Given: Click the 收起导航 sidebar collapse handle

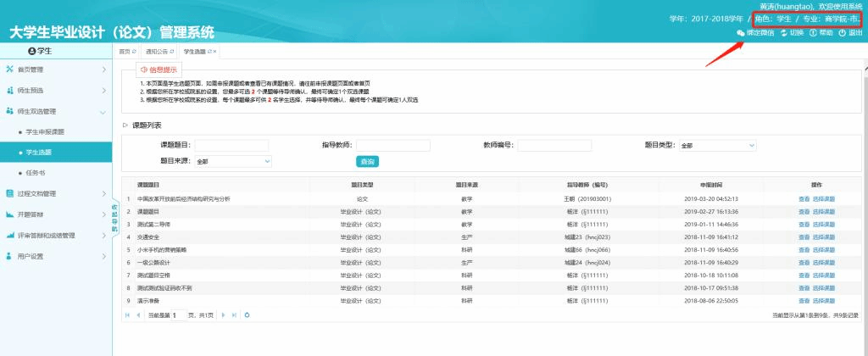Looking at the screenshot, I should [x=115, y=218].
